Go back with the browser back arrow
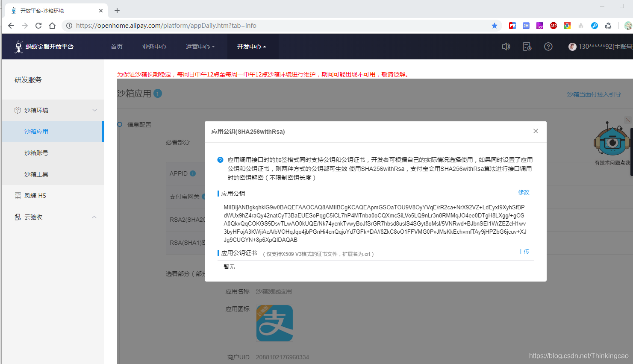633x364 pixels. point(11,26)
